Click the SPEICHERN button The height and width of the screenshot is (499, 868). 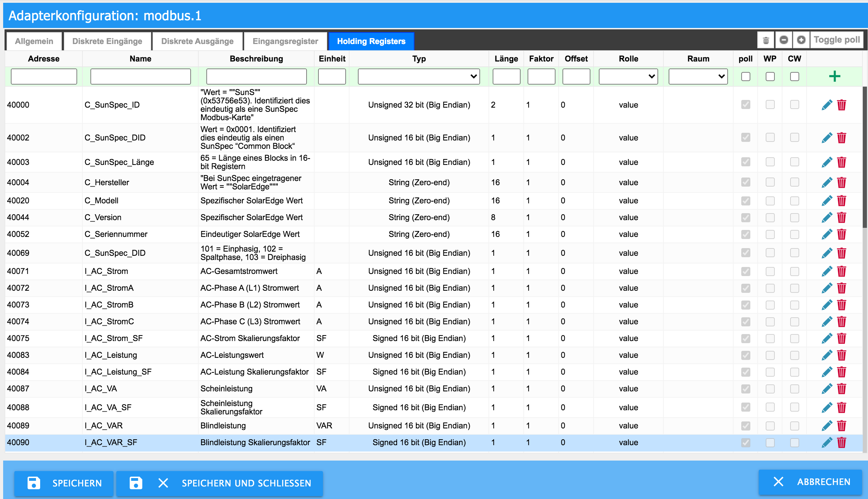(64, 483)
